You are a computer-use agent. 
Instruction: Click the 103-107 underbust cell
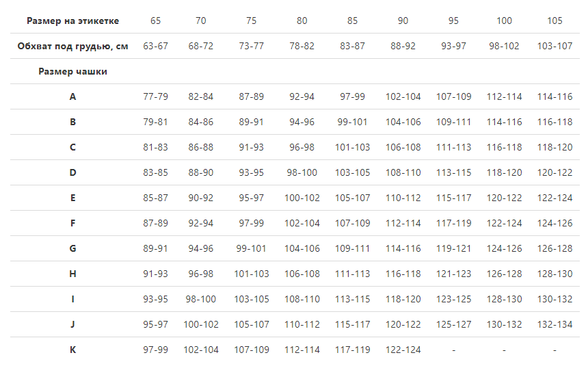click(x=554, y=46)
